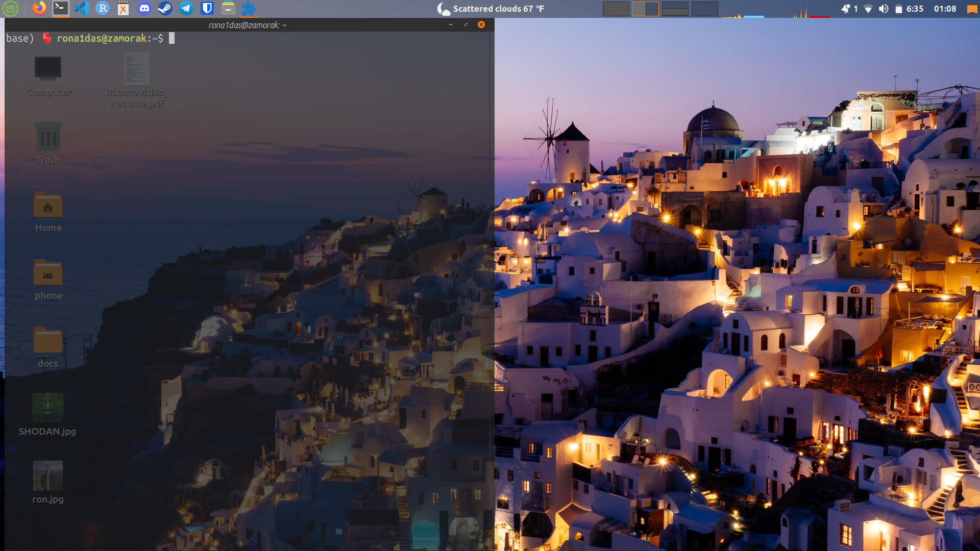Launch RStudio from the panel
980x551 pixels.
coord(103,9)
